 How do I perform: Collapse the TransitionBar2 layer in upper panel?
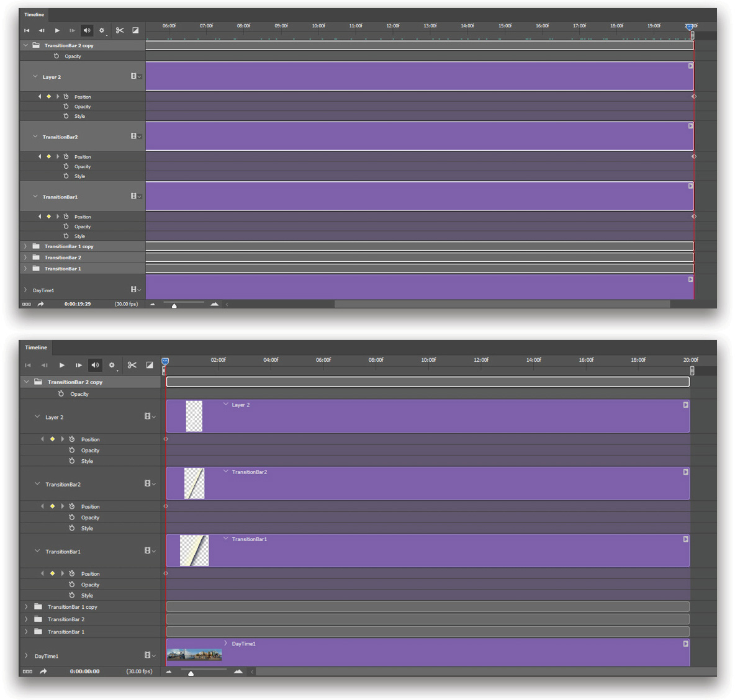35,137
